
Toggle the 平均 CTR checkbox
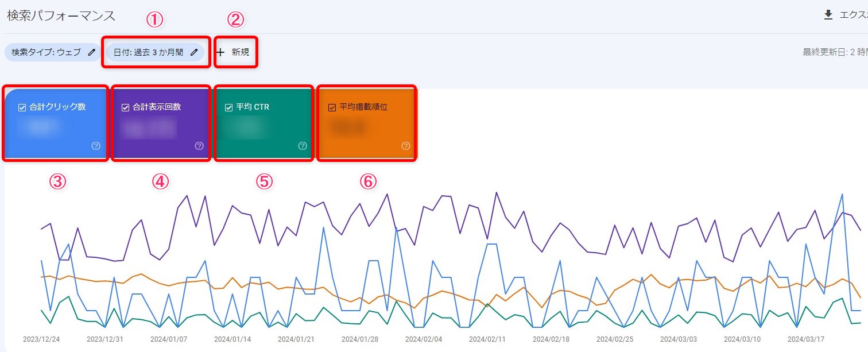click(x=229, y=107)
